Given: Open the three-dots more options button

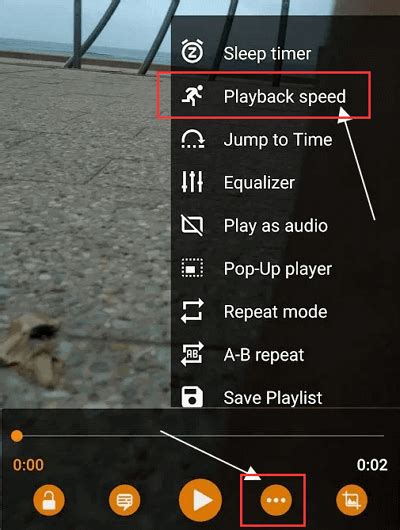Looking at the screenshot, I should coord(276,500).
